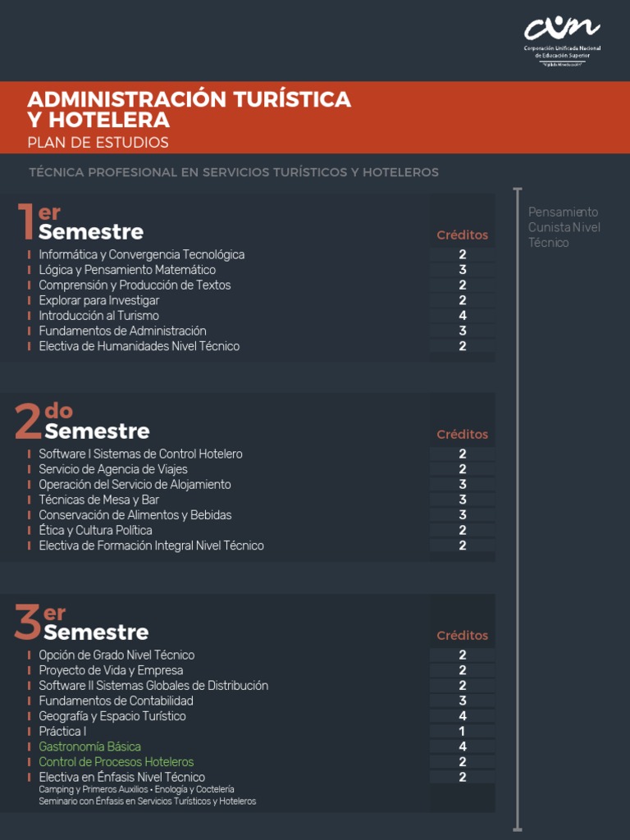Click "Práctica I" course entry
Screen dimensions: 630x840
coord(62,732)
